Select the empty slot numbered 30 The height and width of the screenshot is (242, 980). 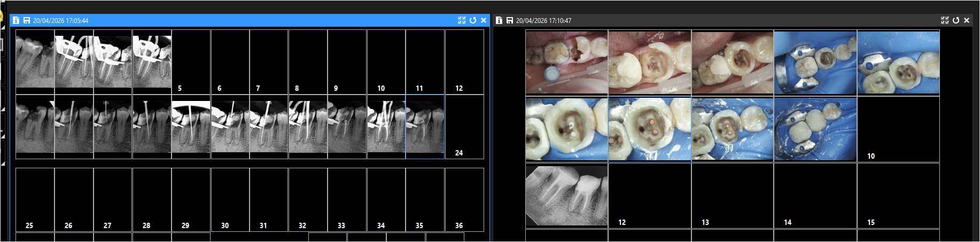pyautogui.click(x=230, y=199)
